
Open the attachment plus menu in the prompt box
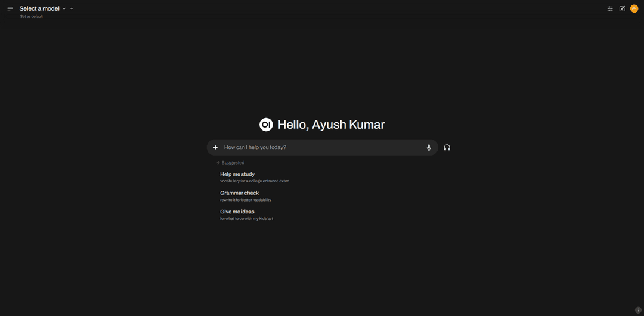216,147
